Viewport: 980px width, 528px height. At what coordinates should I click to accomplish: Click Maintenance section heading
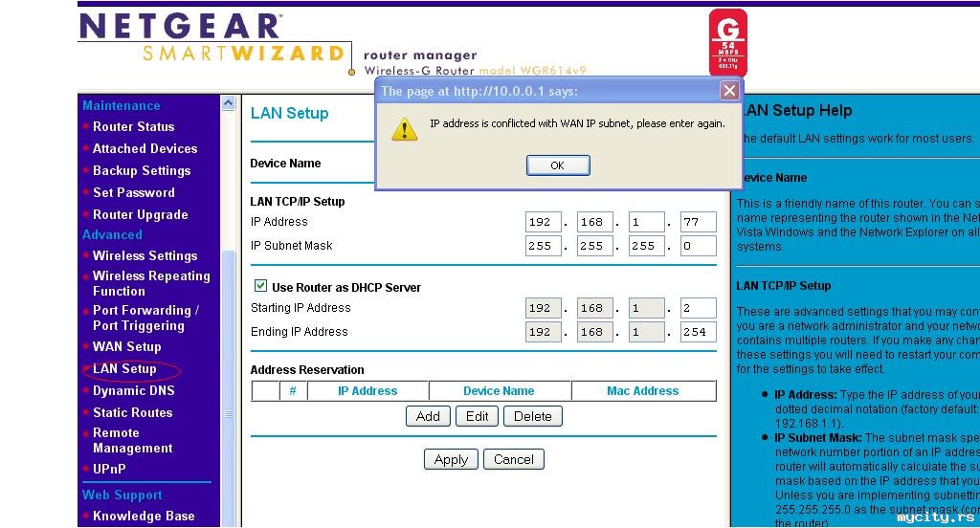point(122,105)
